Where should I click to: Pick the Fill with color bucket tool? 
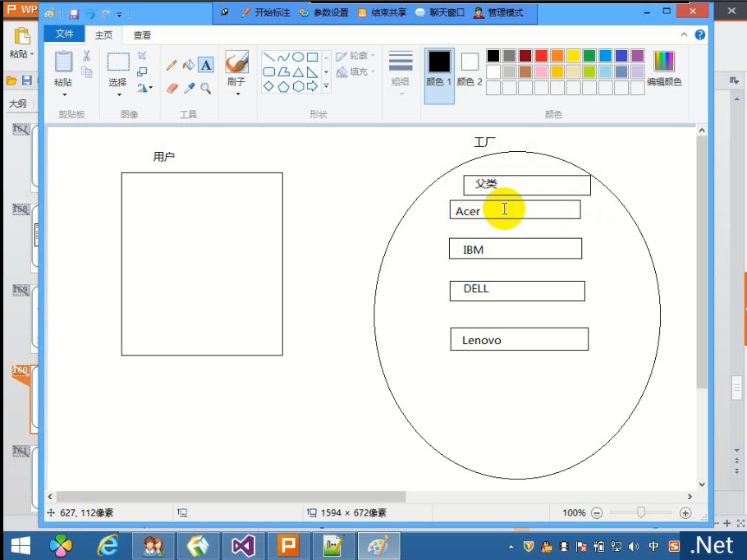(x=189, y=65)
